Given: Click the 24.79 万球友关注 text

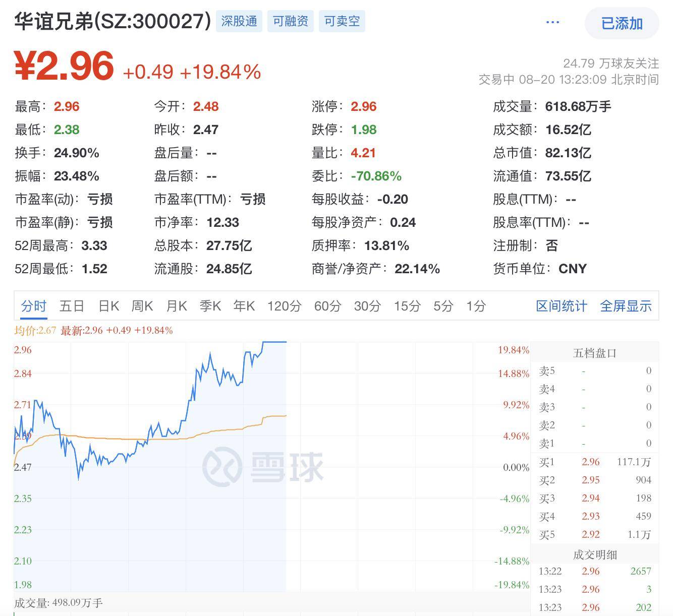Looking at the screenshot, I should pos(611,64).
